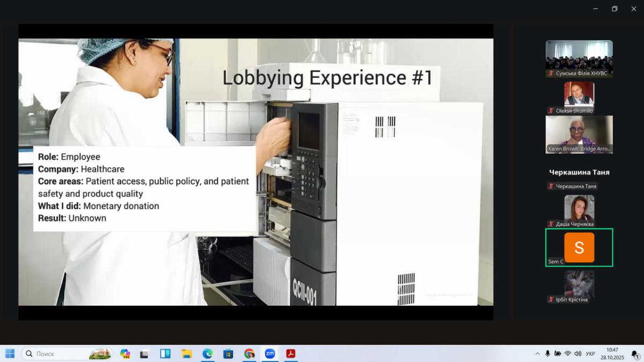Show hidden system tray icons
Viewport: 644px width, 362px height.
click(537, 353)
